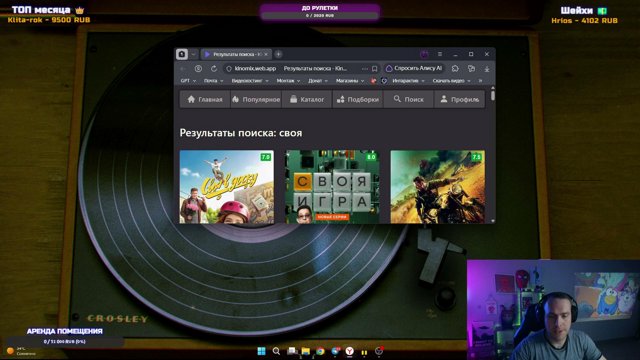This screenshot has width=640, height=360.
Task: Open the first poster with the skateboarder
Action: [x=227, y=187]
